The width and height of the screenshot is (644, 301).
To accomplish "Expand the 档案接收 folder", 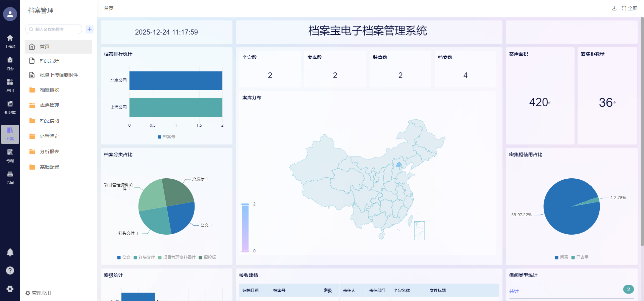I will (49, 90).
